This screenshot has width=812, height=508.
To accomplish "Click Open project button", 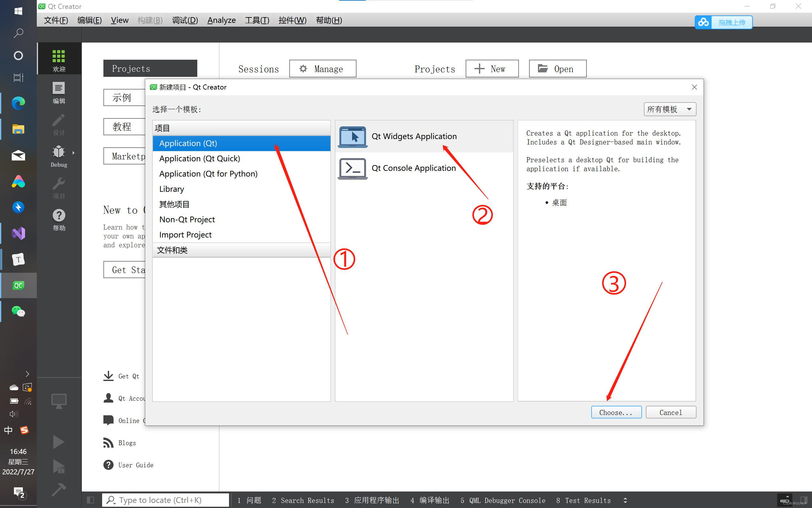I will click(x=558, y=69).
